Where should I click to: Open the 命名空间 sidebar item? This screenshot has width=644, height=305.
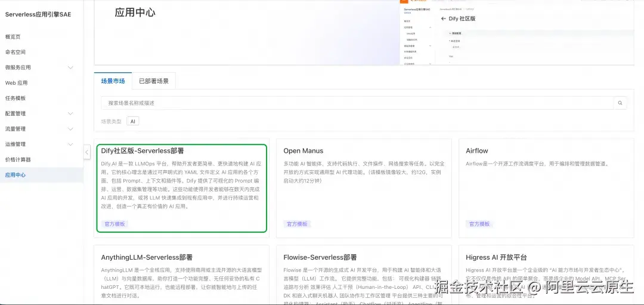[x=16, y=52]
